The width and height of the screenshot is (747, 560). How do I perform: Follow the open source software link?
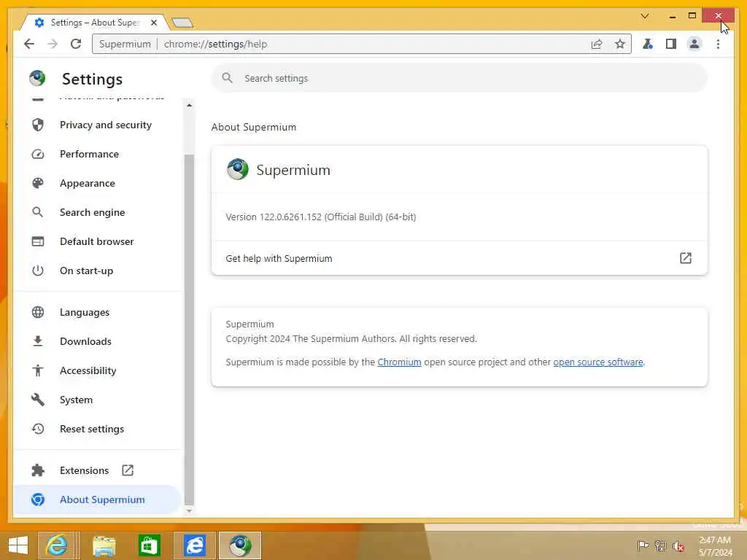tap(598, 362)
